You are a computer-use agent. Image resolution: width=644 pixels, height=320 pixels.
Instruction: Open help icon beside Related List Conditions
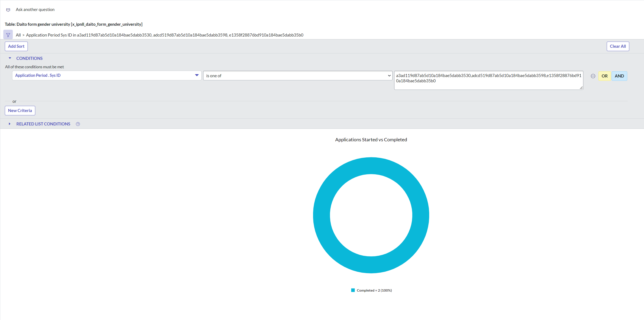[78, 124]
